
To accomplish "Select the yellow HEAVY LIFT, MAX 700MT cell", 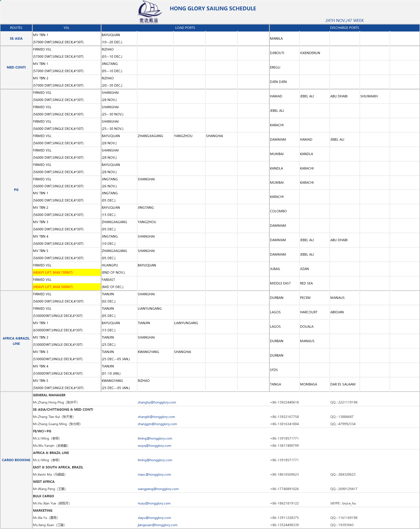I will click(x=67, y=272).
